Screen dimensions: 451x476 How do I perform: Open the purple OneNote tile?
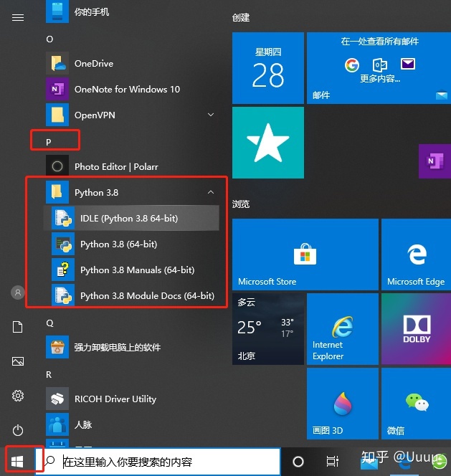(x=435, y=161)
